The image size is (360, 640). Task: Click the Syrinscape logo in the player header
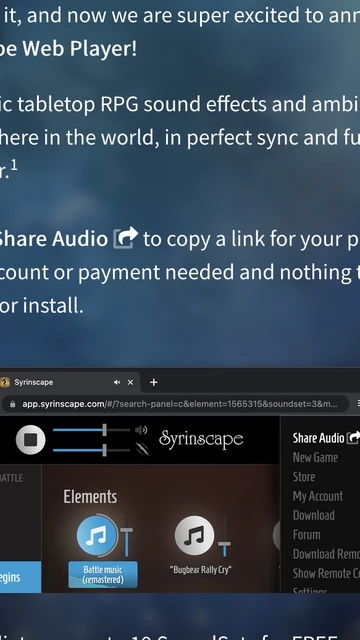201,440
